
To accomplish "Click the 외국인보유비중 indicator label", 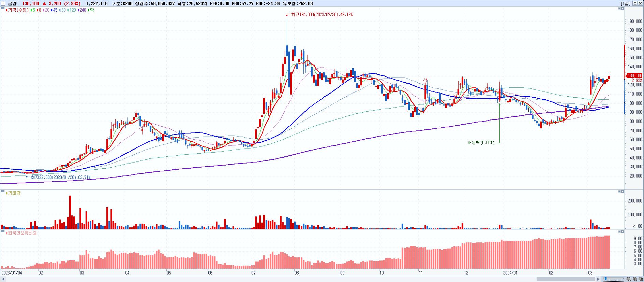I will pos(21,233).
